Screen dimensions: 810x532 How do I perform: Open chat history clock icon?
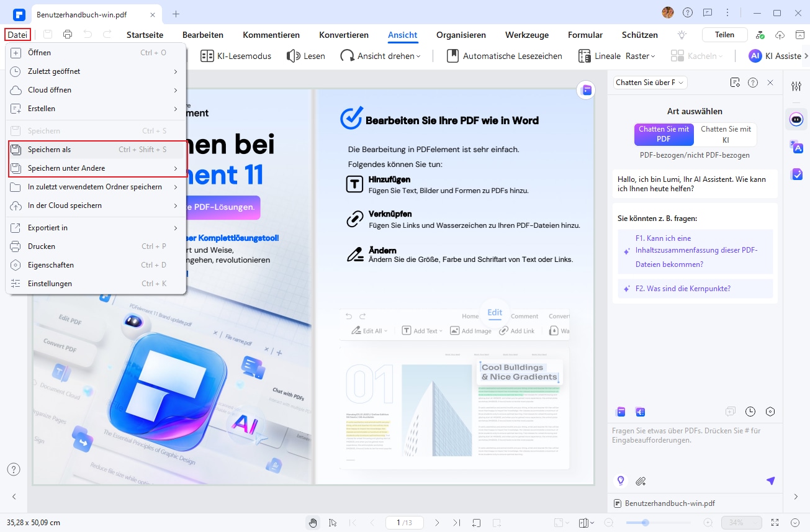(x=750, y=412)
